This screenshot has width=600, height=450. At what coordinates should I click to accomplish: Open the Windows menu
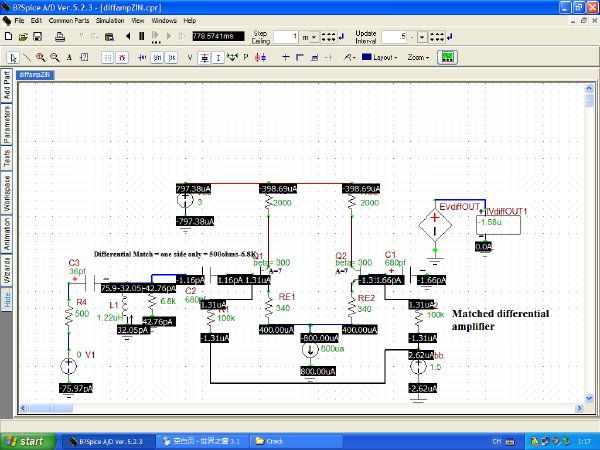[x=164, y=21]
